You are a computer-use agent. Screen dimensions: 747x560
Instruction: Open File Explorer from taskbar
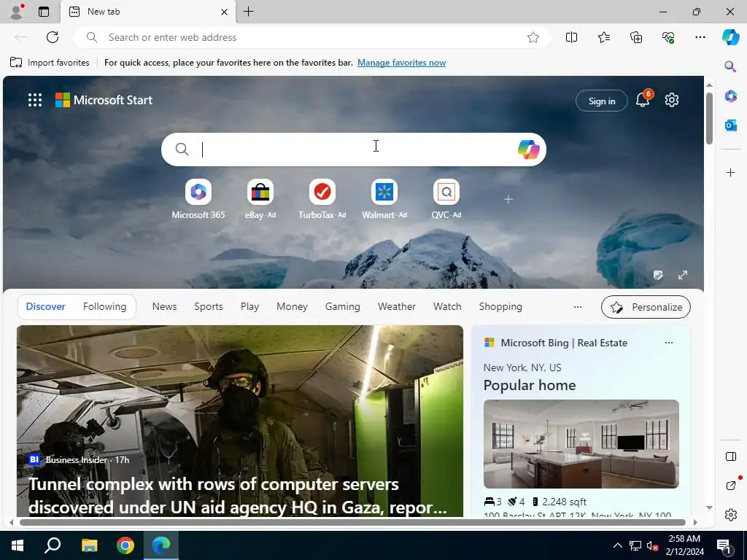[x=89, y=545]
